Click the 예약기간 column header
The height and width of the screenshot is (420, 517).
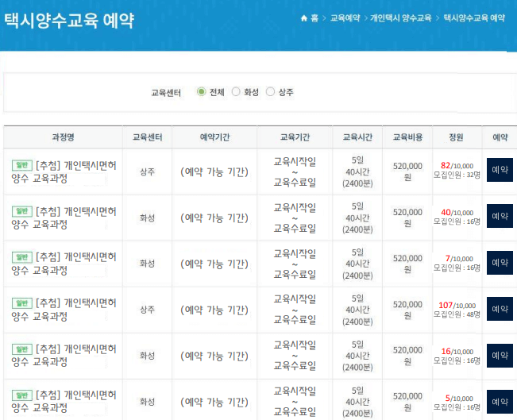pyautogui.click(x=214, y=137)
